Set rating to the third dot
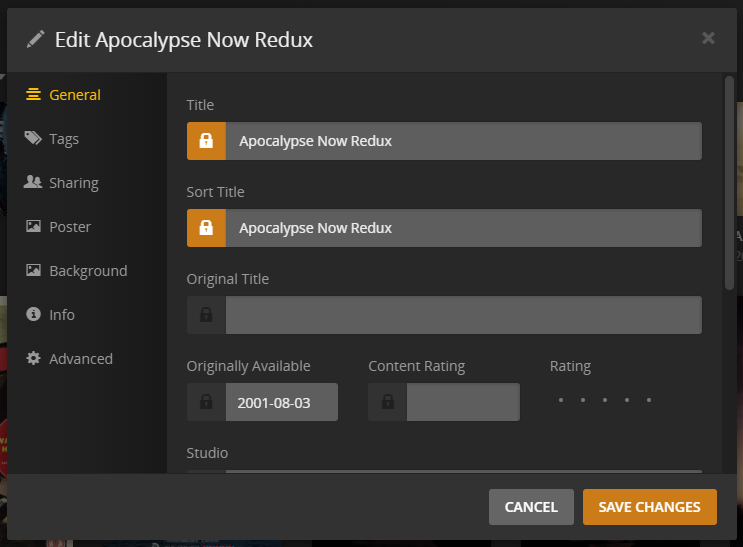The image size is (743, 547). point(605,400)
